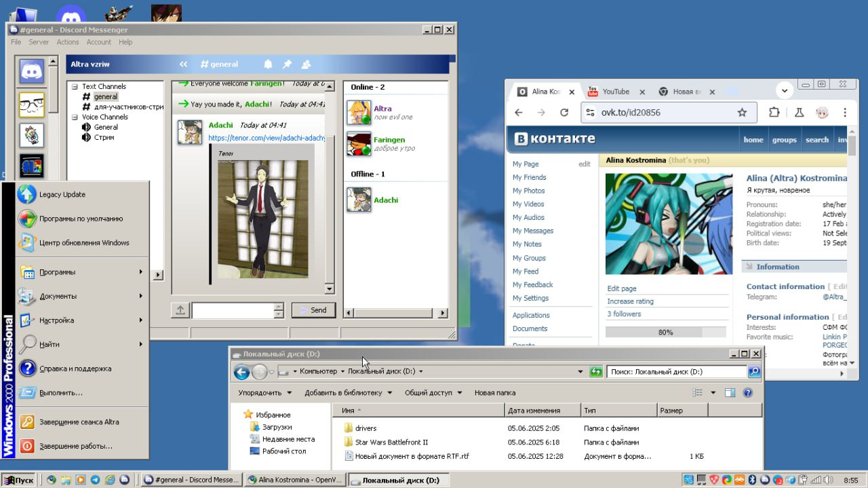The height and width of the screenshot is (488, 868).
Task: Click the 80% profile rating progress bar
Action: pos(665,333)
